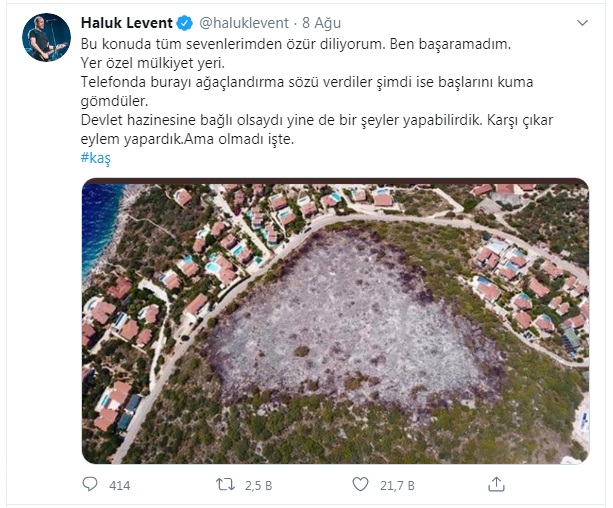View the 2,5 B retweets count
This screenshot has height=508, width=613.
258,485
